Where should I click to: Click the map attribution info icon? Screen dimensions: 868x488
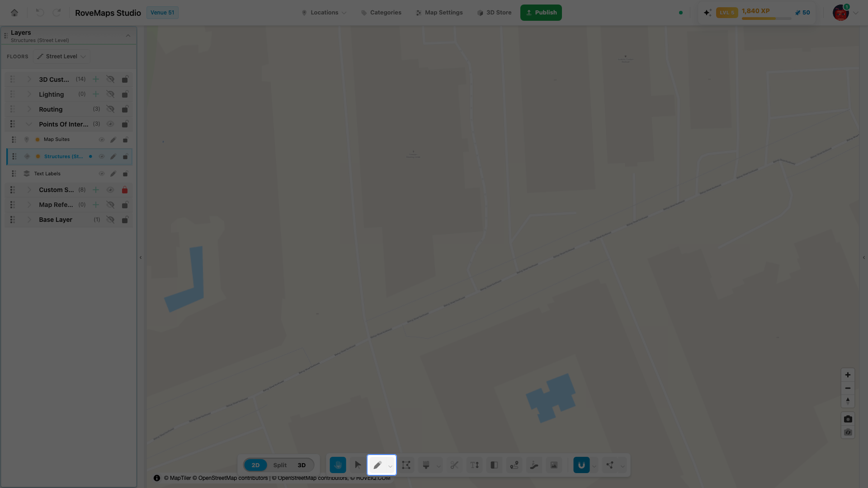pyautogui.click(x=157, y=478)
